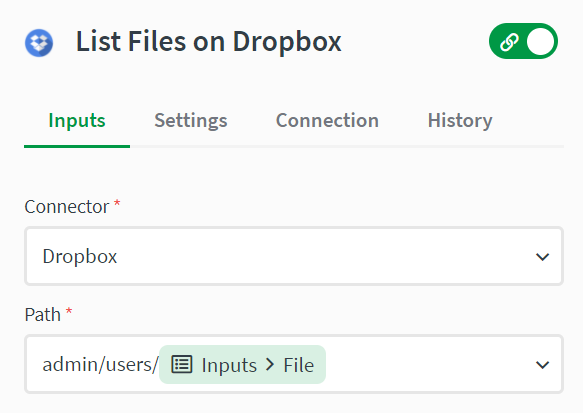
Task: Click the List Files on Dropbox title
Action: [209, 42]
